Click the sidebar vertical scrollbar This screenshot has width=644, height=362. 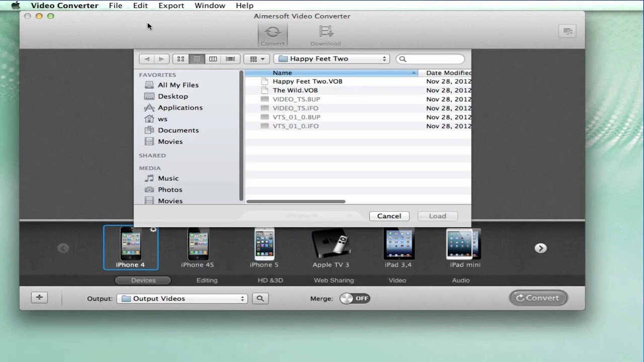242,136
